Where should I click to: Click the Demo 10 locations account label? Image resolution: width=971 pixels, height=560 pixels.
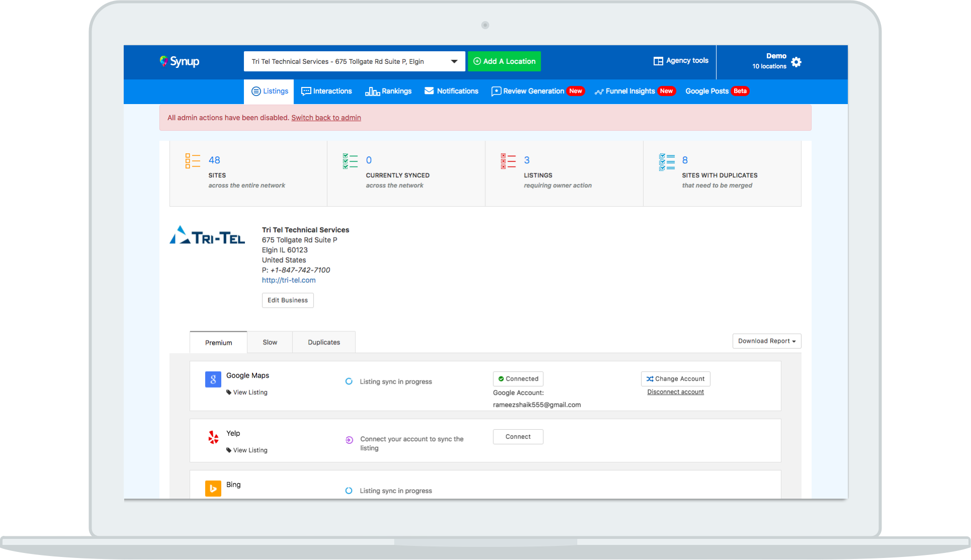point(769,61)
